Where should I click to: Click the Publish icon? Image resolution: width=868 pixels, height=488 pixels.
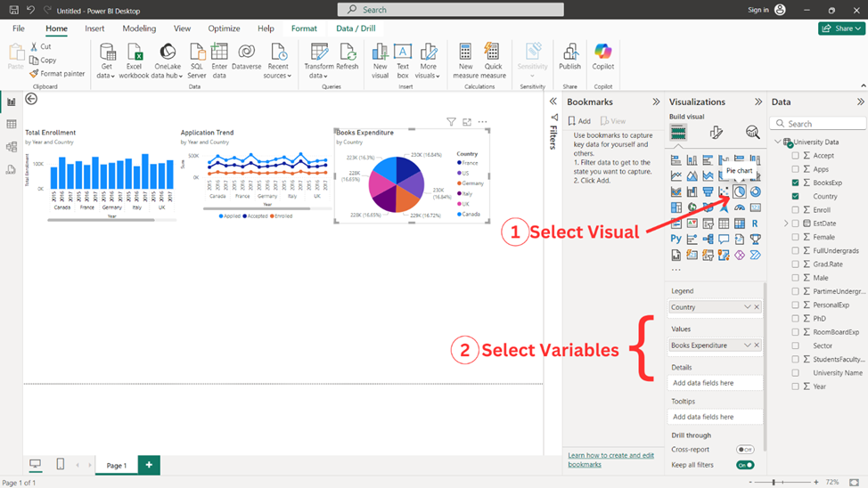click(569, 58)
